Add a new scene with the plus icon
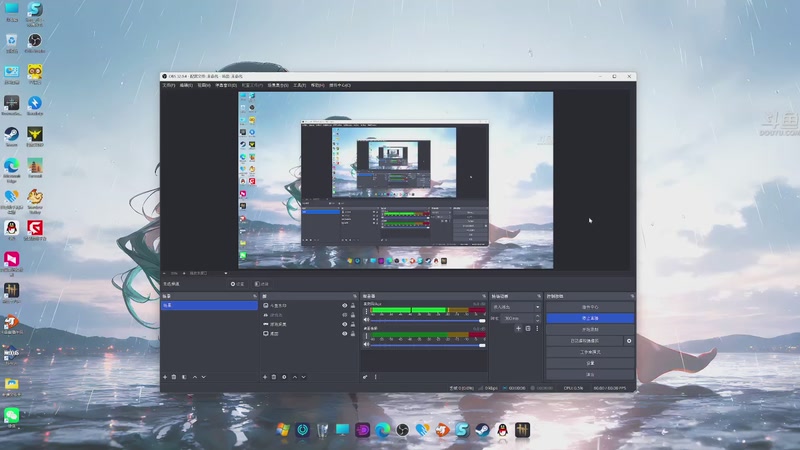Screen dimensions: 800x450 (165, 377)
